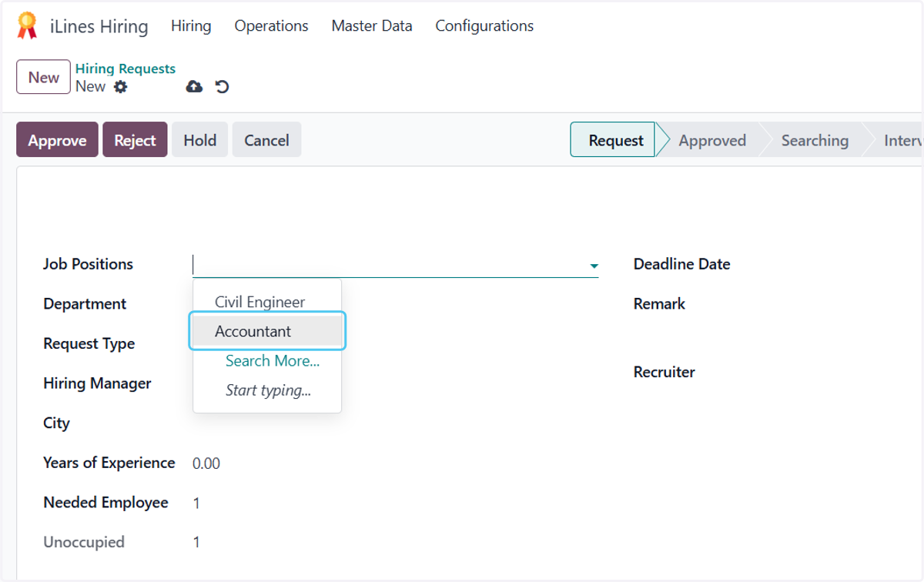
Task: Click the Years of Experience label
Action: 109,463
